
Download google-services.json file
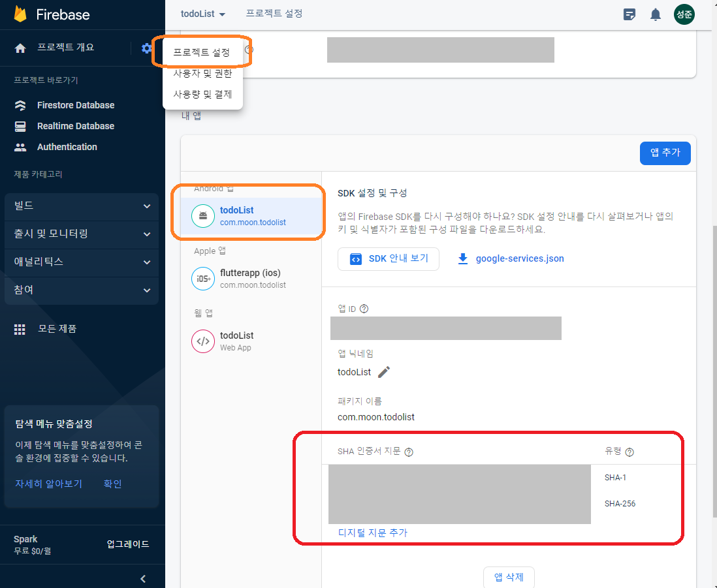[x=511, y=258]
